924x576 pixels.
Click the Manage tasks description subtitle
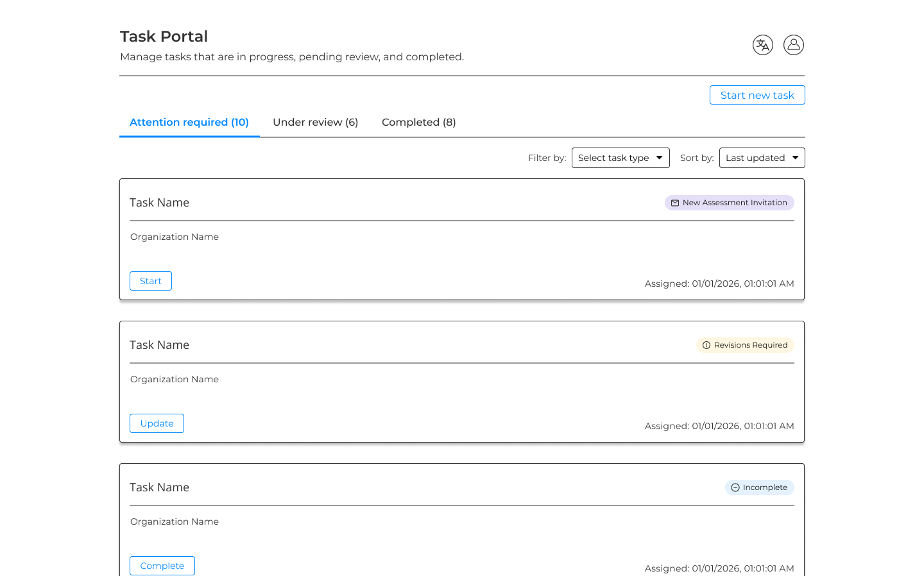[x=292, y=57]
